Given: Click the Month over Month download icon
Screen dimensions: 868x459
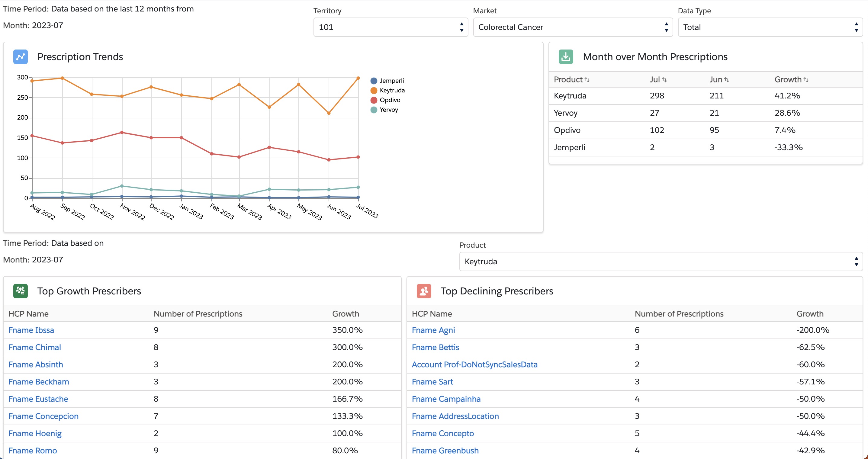Looking at the screenshot, I should coord(566,56).
